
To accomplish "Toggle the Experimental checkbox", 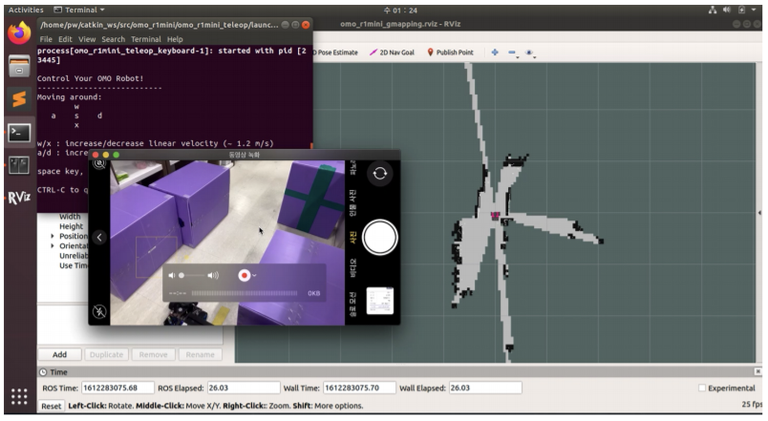I will click(x=702, y=388).
